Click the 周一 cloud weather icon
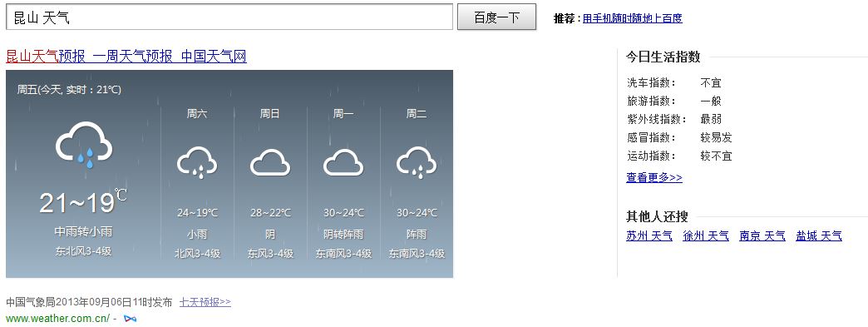868x327 pixels. 343,162
